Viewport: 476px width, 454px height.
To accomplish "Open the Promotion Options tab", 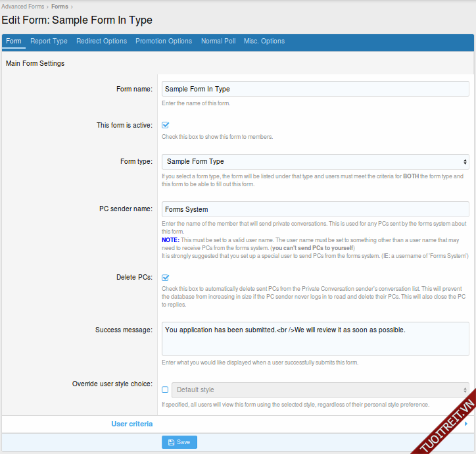I will pos(164,41).
